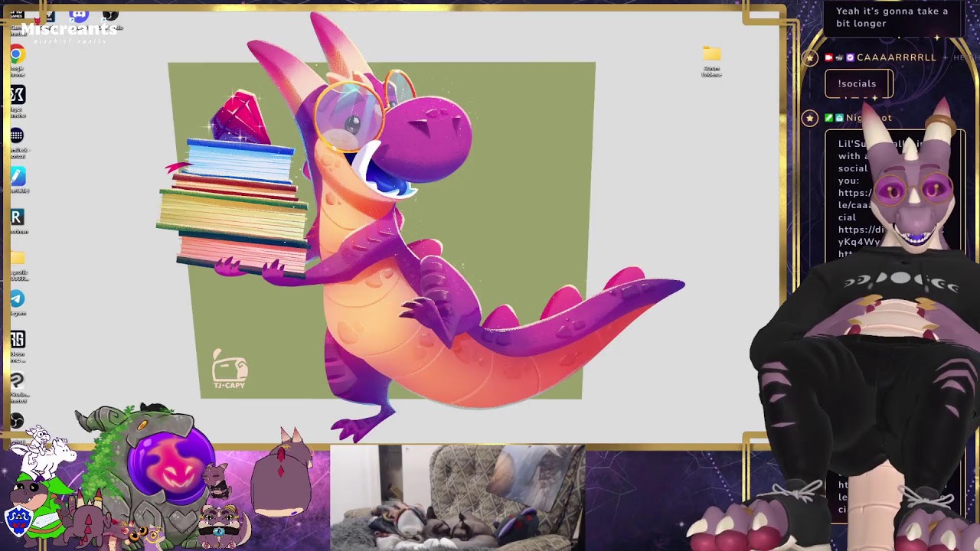Click the black launcher icon below Chrome
Screen dimensions: 980x551
(x=17, y=95)
